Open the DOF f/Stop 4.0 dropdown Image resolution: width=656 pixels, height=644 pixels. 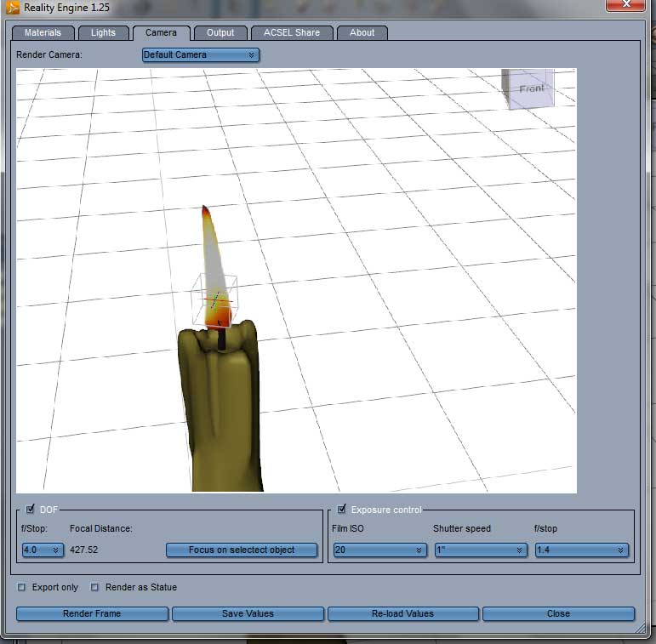pos(43,550)
